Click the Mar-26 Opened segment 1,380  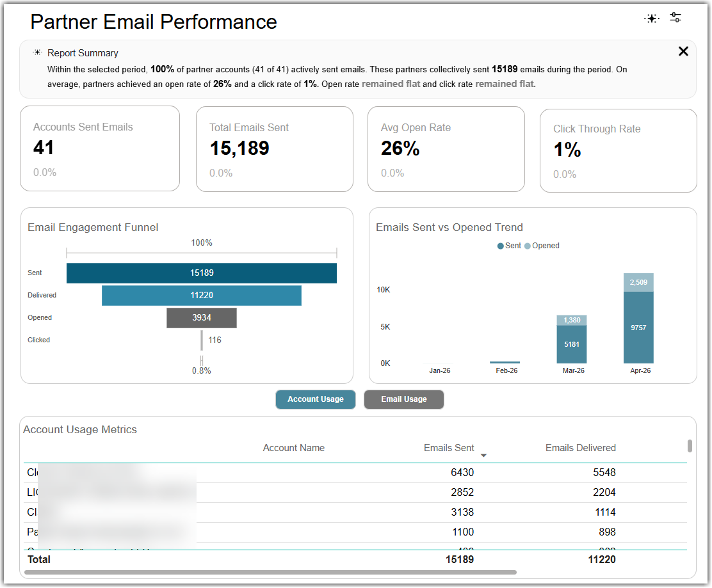pyautogui.click(x=572, y=321)
